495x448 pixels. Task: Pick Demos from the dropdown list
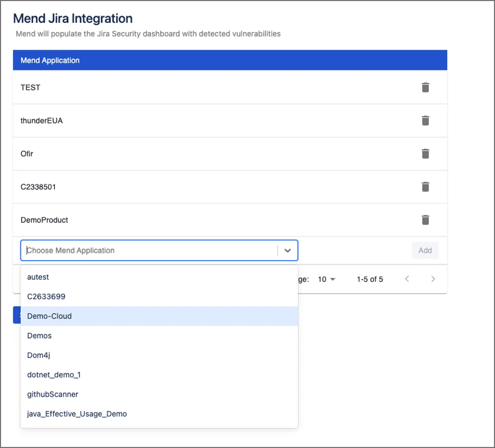click(159, 336)
